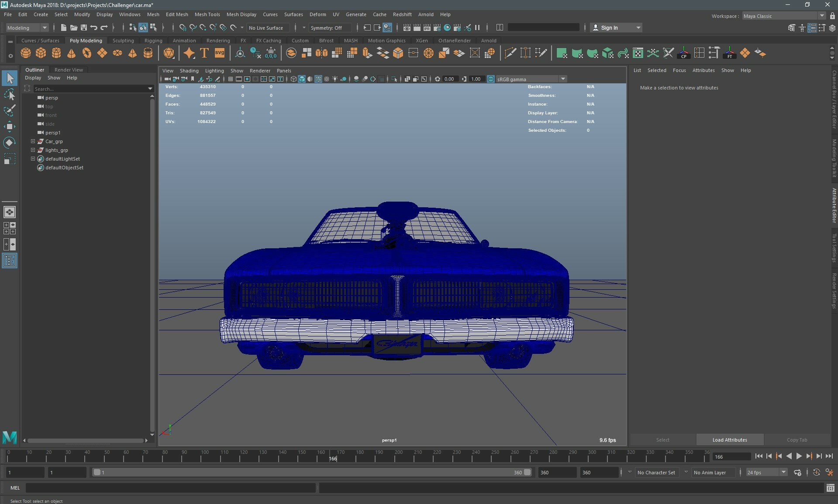Enable viewport lighting with the light bulb icon
The width and height of the screenshot is (838, 504).
pos(335,79)
